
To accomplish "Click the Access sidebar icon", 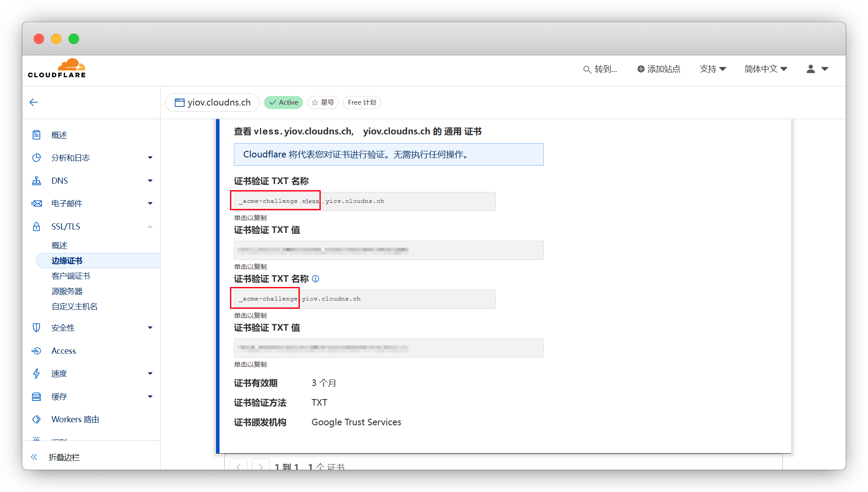I will tap(37, 351).
